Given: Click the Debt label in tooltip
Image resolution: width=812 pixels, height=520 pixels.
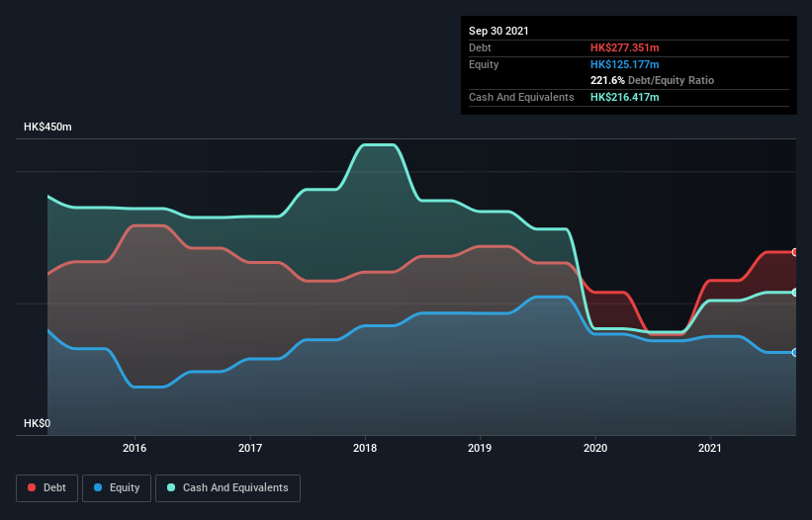Looking at the screenshot, I should 480,47.
